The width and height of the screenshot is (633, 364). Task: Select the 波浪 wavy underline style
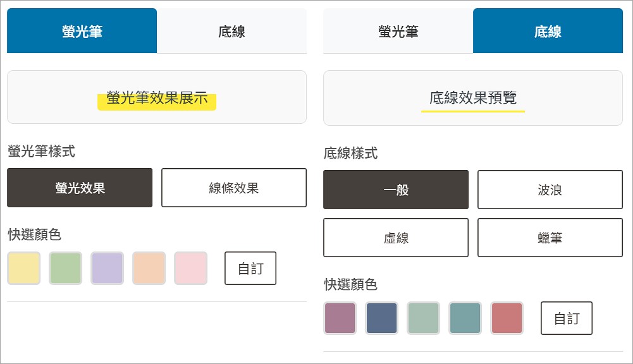[550, 190]
